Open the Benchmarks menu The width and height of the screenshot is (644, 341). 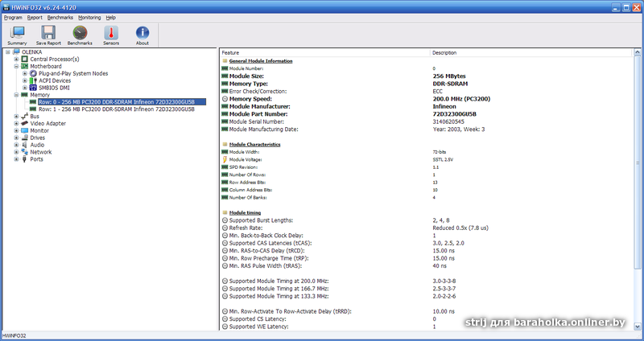coord(60,18)
